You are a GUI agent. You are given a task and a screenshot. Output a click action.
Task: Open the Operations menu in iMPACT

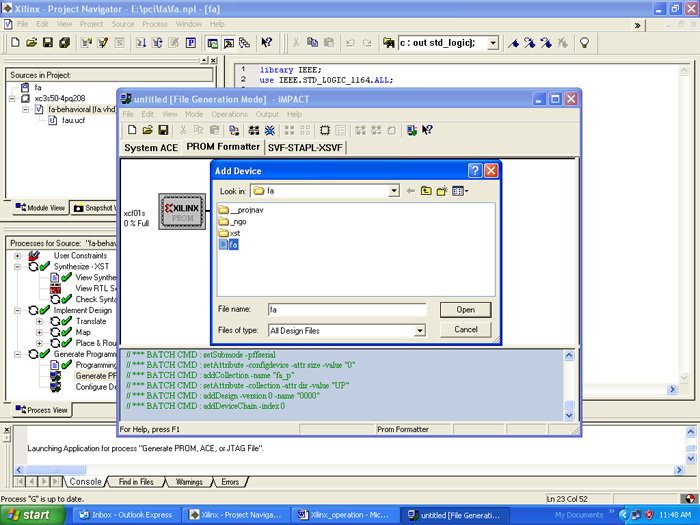pyautogui.click(x=229, y=114)
